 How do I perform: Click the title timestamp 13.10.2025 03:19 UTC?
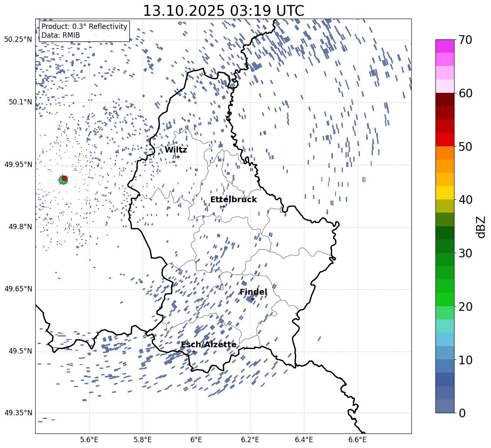224,11
